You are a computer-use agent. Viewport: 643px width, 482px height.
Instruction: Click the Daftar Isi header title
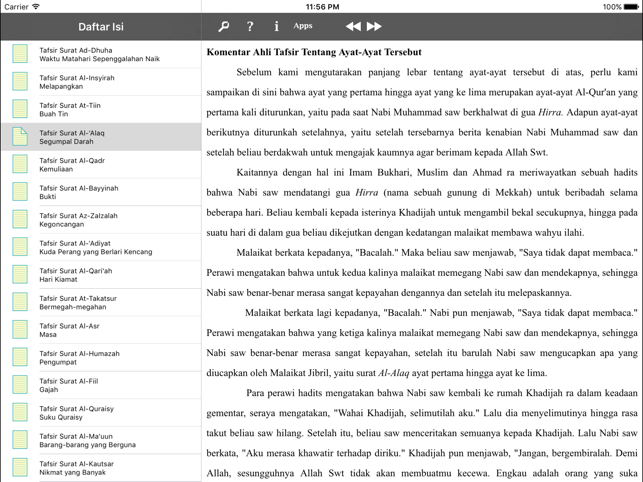tap(101, 27)
